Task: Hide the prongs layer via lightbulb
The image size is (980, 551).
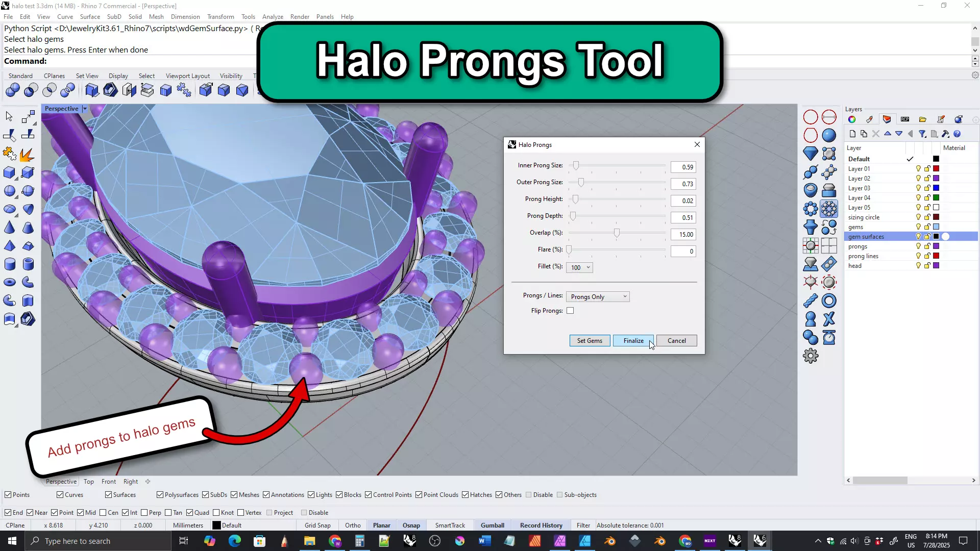Action: coord(918,246)
